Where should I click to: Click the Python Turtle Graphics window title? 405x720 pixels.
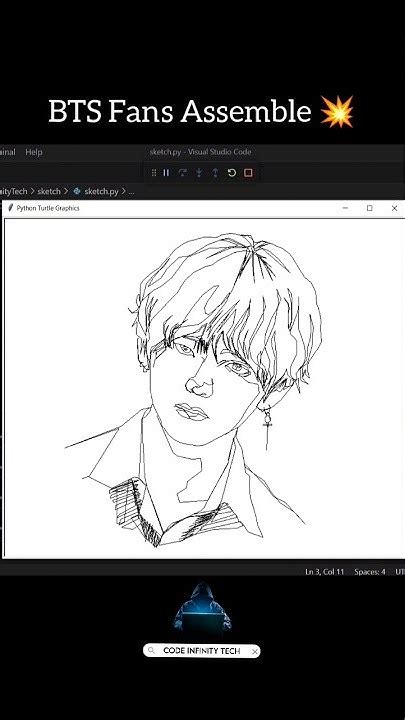point(48,208)
